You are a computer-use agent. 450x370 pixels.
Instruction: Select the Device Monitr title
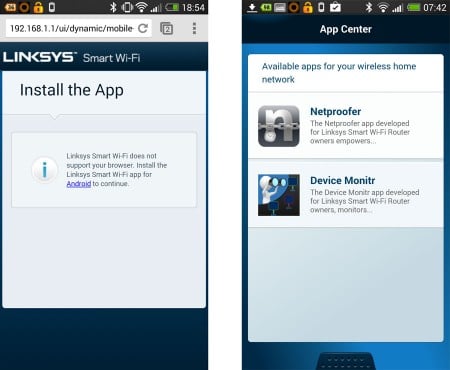tap(343, 181)
